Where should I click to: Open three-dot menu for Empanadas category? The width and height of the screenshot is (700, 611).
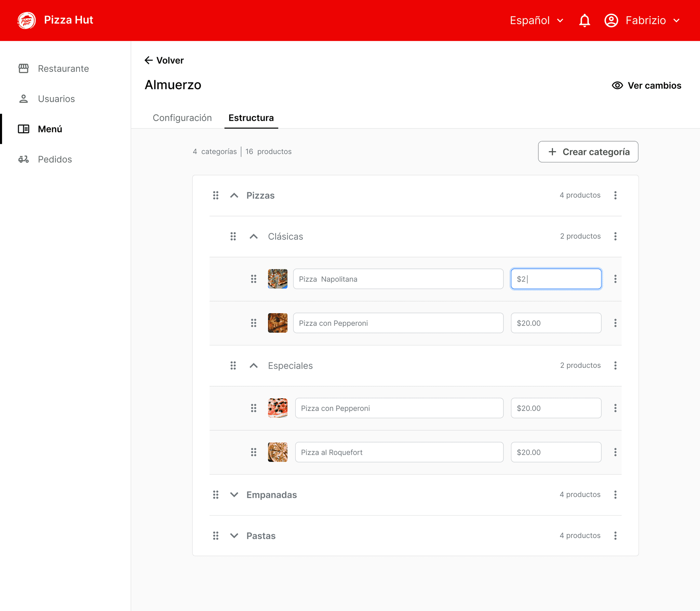click(x=615, y=495)
